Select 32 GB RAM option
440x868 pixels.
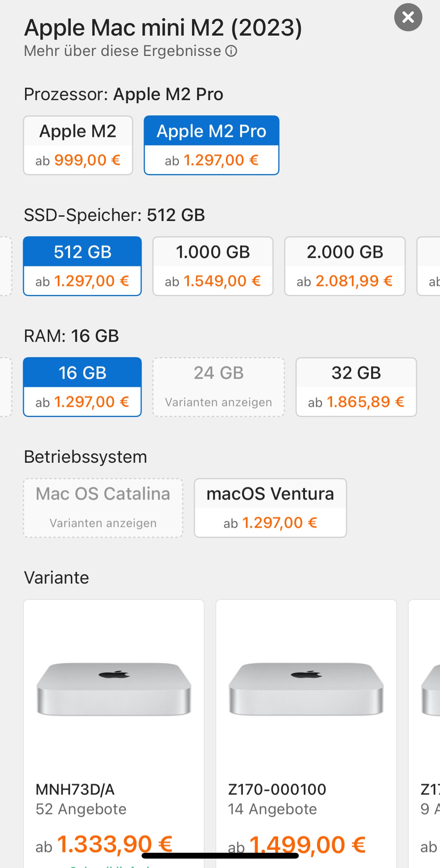356,387
